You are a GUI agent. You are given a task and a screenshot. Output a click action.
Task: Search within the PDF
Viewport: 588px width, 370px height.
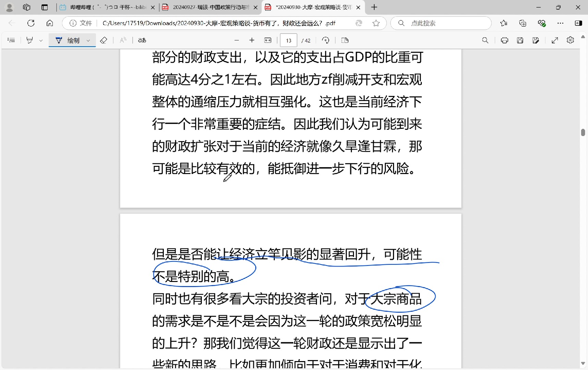[485, 40]
